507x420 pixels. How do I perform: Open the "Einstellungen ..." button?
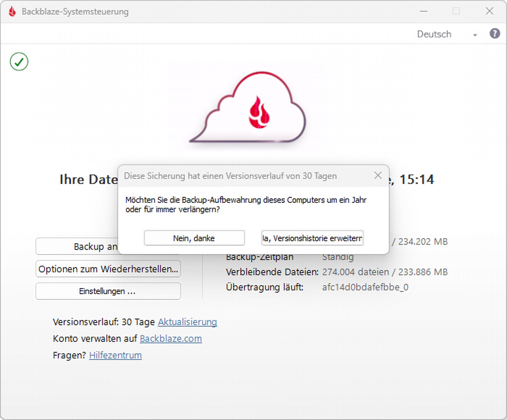coord(108,291)
